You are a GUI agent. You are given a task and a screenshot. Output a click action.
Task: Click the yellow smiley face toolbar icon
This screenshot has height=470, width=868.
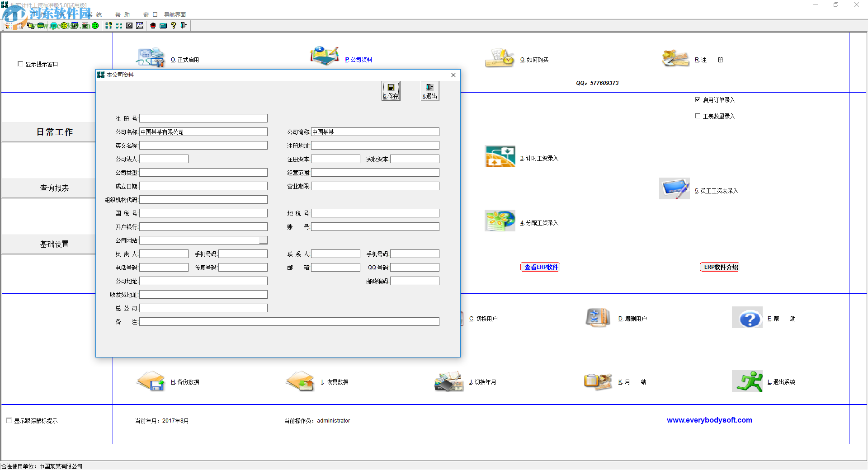pyautogui.click(x=64, y=26)
